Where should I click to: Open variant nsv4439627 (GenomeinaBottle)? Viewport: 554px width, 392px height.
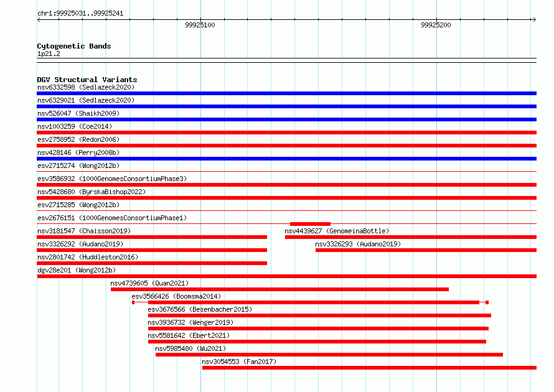point(337,231)
